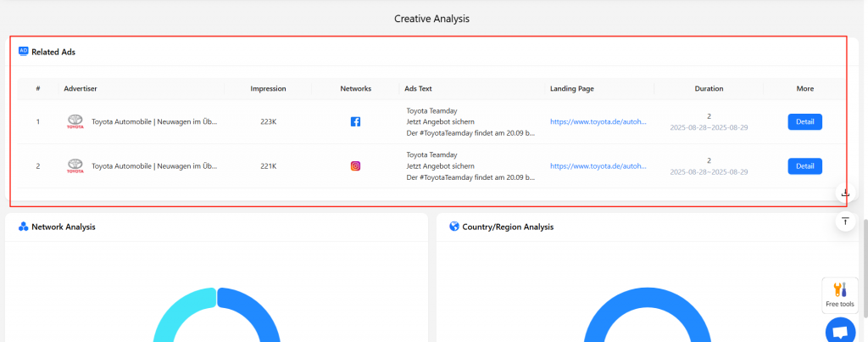Screen dimensions: 868x342
Task: Click the Network Analysis panel icon
Action: pos(24,227)
